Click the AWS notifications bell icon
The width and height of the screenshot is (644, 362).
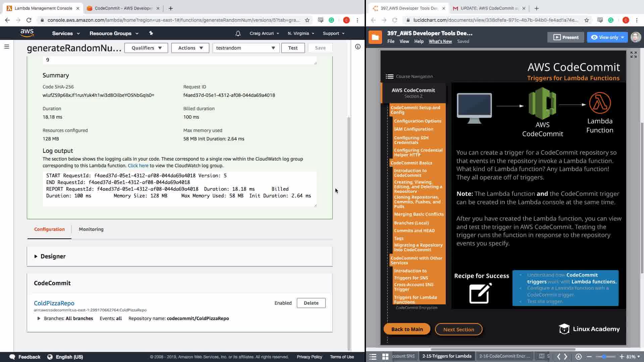[238, 34]
